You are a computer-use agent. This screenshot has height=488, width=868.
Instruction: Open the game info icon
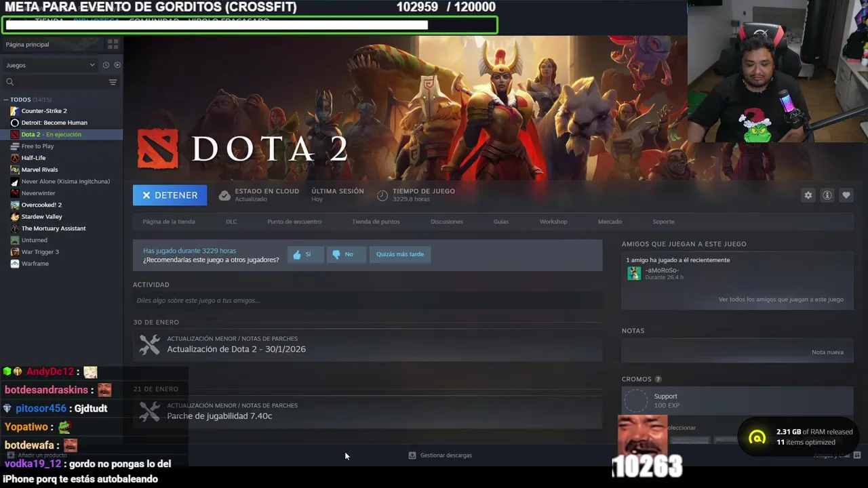click(x=827, y=195)
